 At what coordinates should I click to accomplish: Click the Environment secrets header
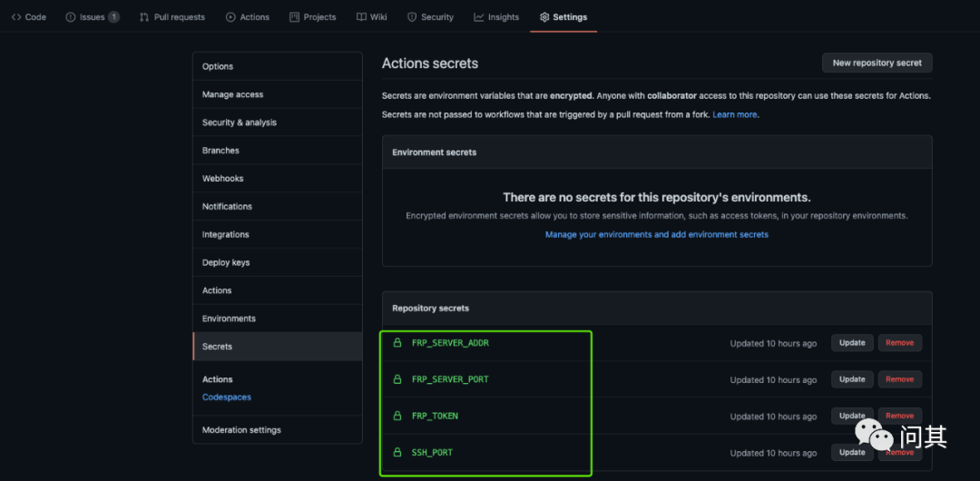pos(435,152)
